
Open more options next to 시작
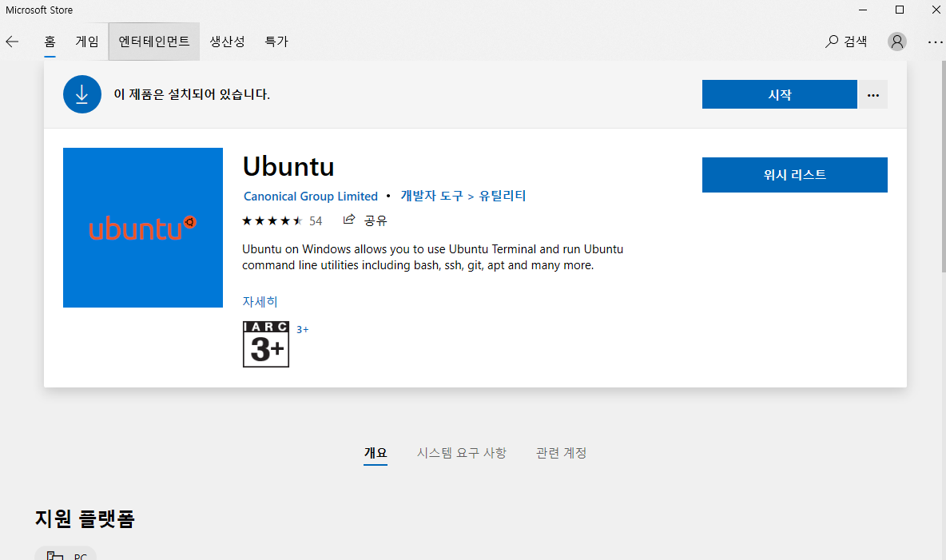click(873, 95)
